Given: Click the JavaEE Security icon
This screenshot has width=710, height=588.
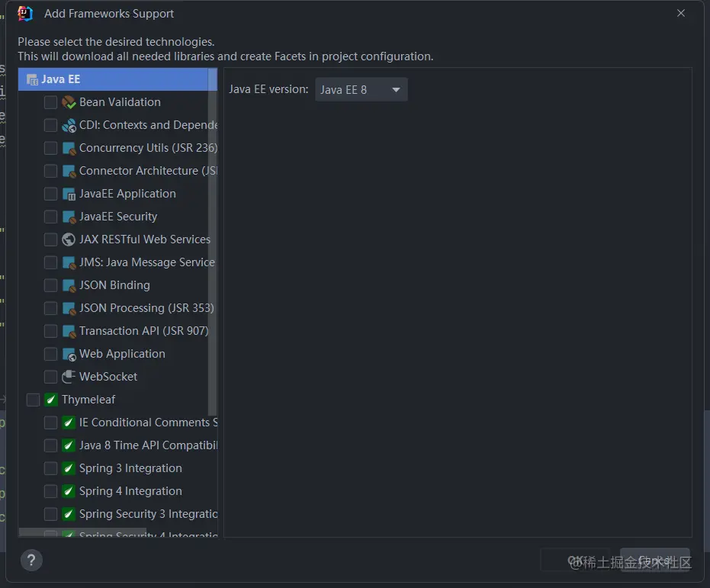Looking at the screenshot, I should (x=69, y=217).
